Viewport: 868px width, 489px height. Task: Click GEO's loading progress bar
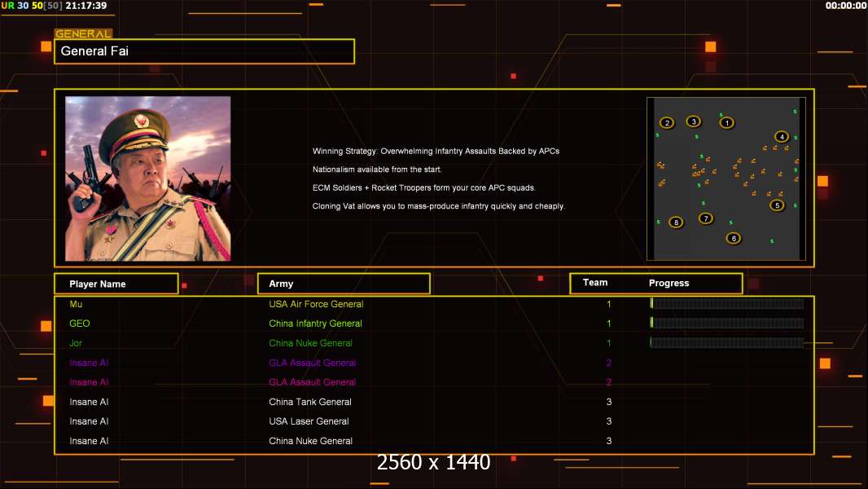tap(727, 323)
